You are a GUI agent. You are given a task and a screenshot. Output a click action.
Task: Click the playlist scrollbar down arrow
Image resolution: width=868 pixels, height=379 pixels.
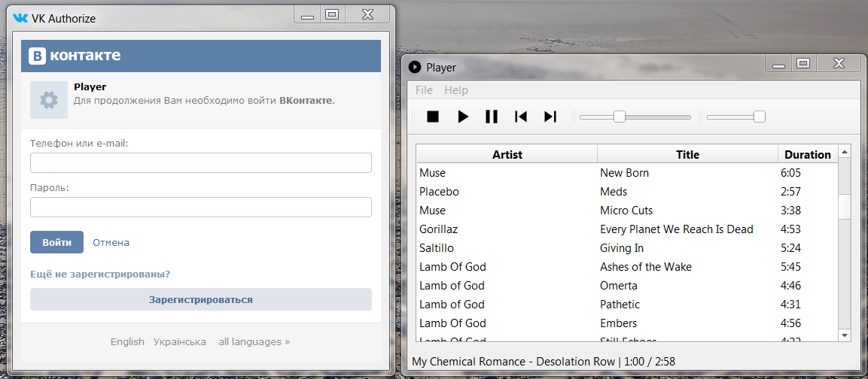tap(845, 335)
